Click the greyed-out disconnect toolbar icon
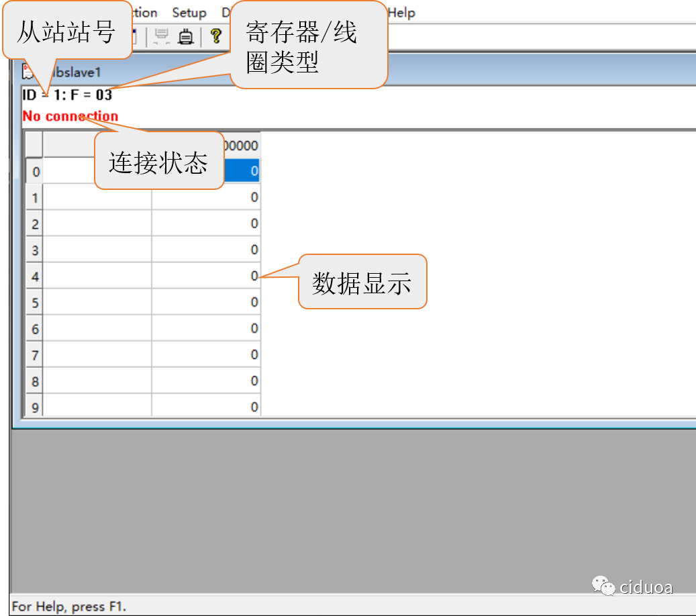 162,36
